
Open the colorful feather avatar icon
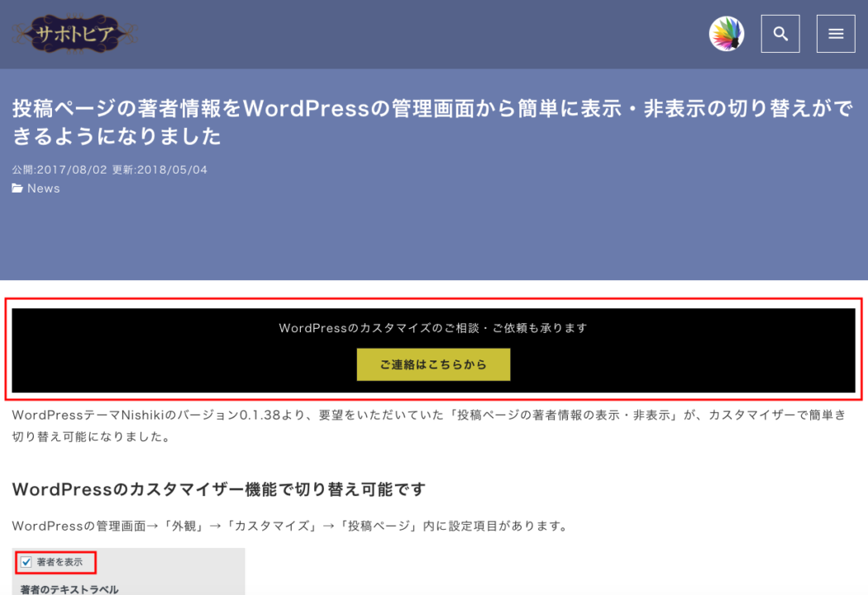pos(727,34)
